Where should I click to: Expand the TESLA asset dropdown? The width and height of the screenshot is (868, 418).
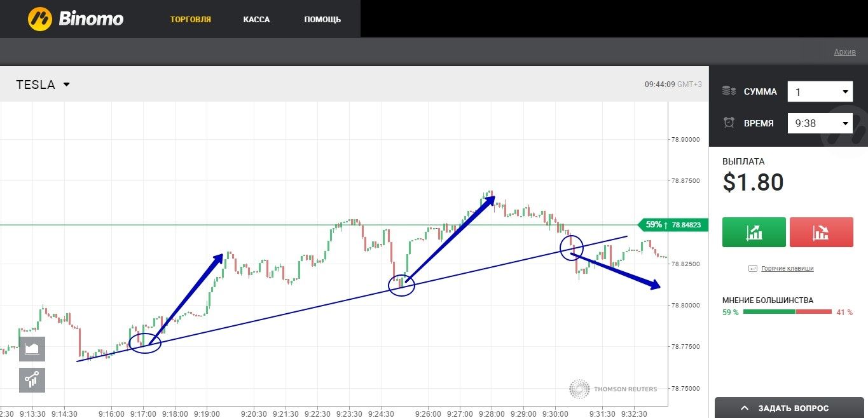(x=43, y=84)
